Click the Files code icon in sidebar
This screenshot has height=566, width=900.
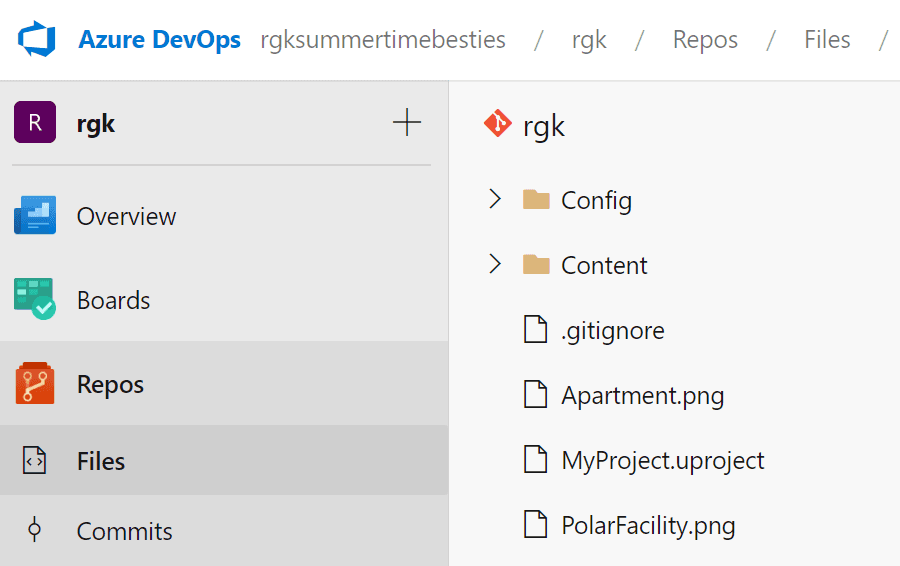34,460
